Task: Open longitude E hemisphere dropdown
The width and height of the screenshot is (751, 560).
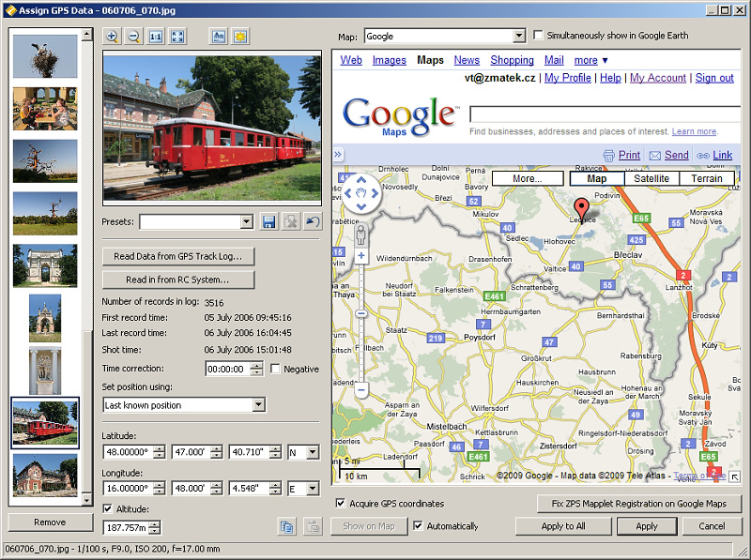Action: 313,489
